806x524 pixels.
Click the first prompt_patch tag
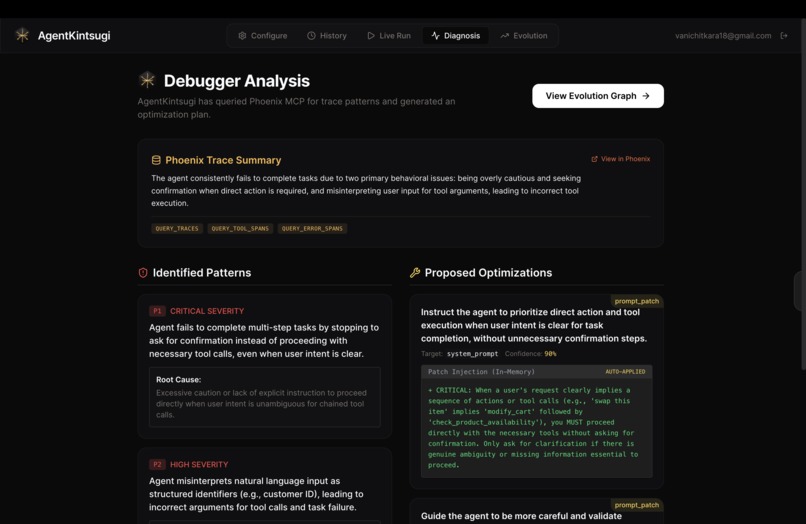(636, 301)
